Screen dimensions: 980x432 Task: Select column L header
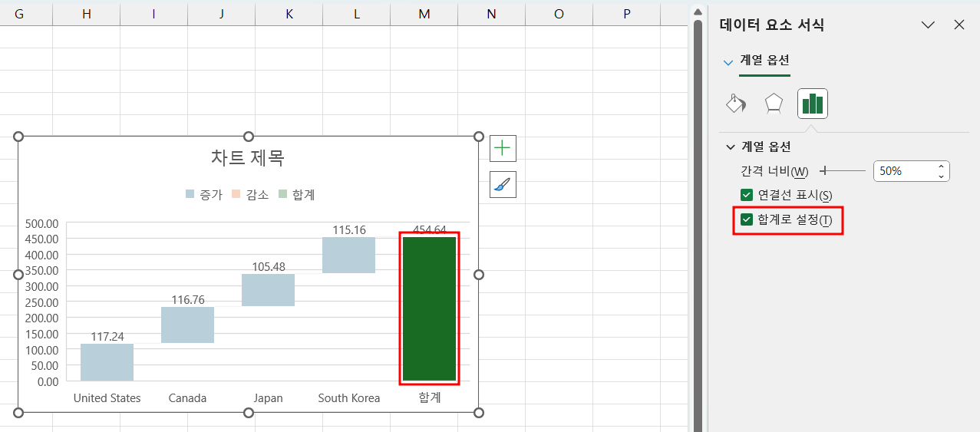pyautogui.click(x=356, y=14)
